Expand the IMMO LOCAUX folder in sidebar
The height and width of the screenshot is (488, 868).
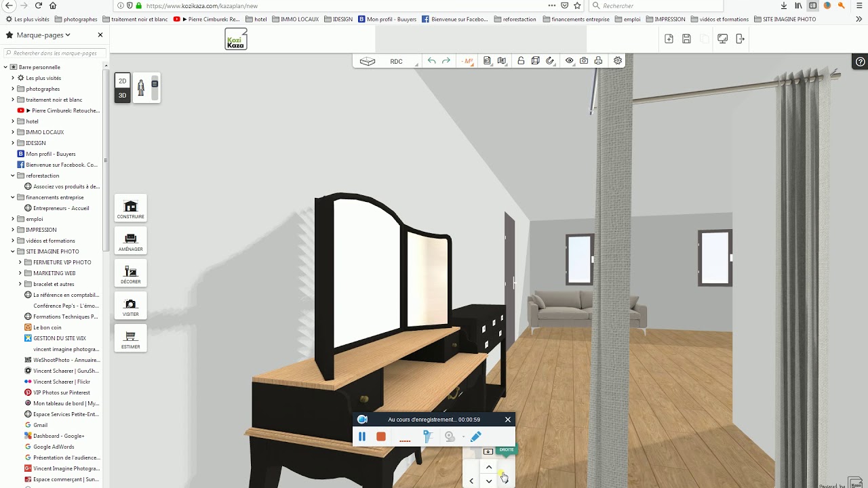(x=12, y=132)
